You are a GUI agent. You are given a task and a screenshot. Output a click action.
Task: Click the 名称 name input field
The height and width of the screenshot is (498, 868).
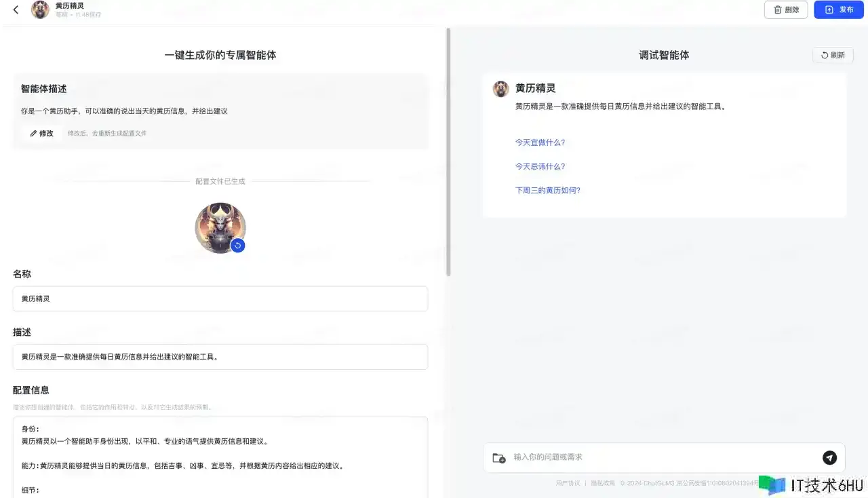[220, 299]
